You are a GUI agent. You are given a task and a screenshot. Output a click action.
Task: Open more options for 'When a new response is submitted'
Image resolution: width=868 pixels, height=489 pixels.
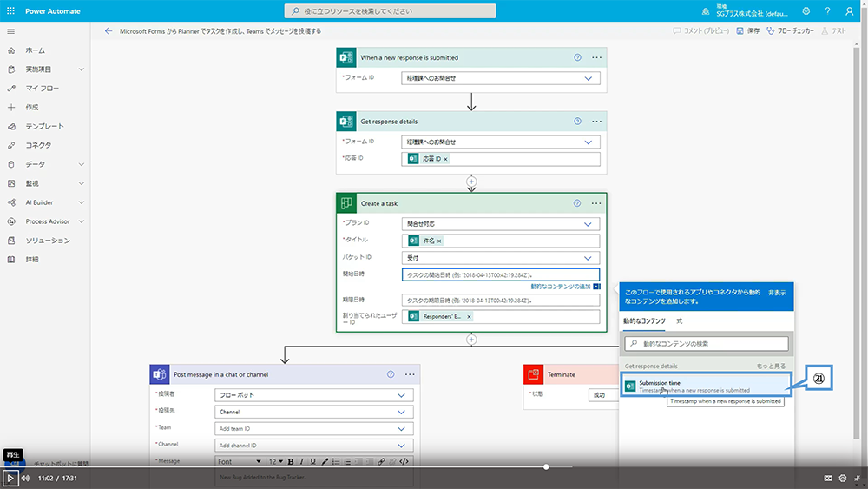tap(597, 57)
